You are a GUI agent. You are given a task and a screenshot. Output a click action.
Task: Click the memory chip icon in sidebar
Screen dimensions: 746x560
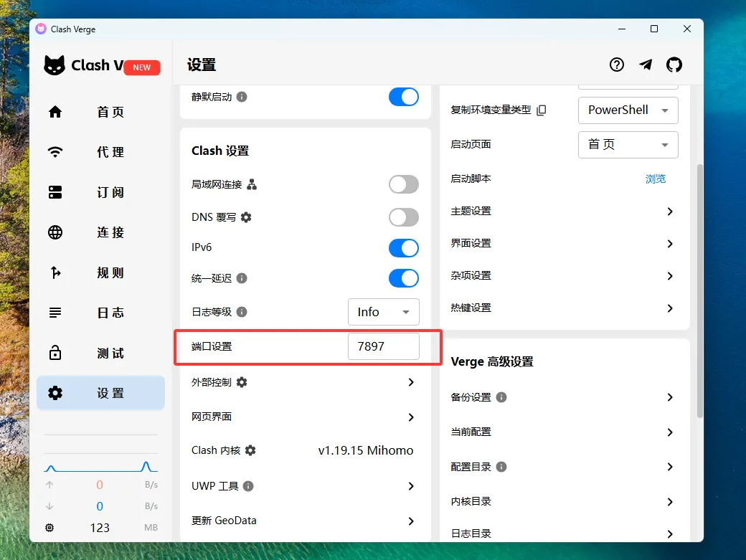click(49, 528)
